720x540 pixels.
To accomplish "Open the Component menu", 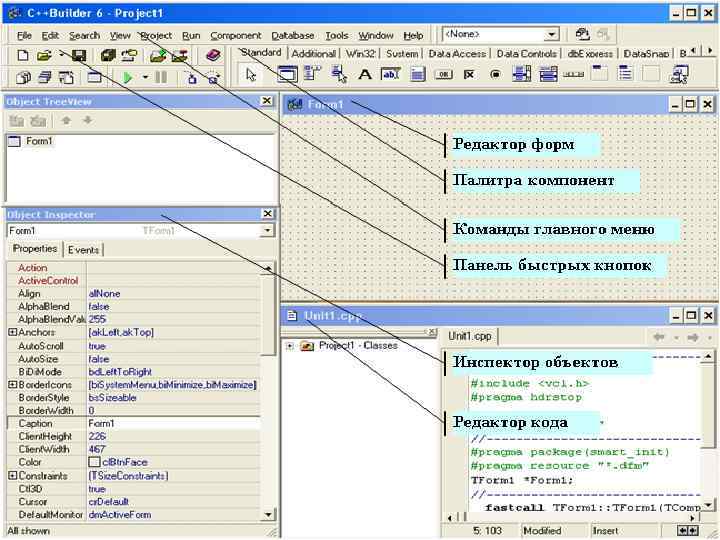I will 236,35.
